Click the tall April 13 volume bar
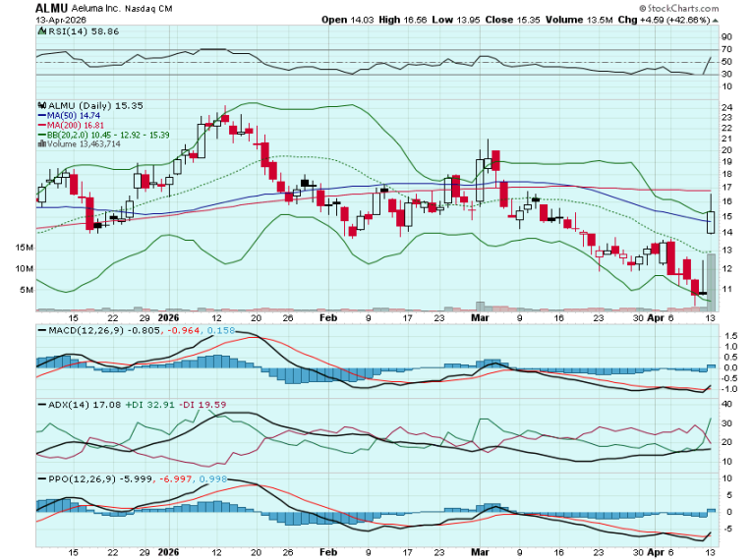752x560 pixels. click(711, 283)
